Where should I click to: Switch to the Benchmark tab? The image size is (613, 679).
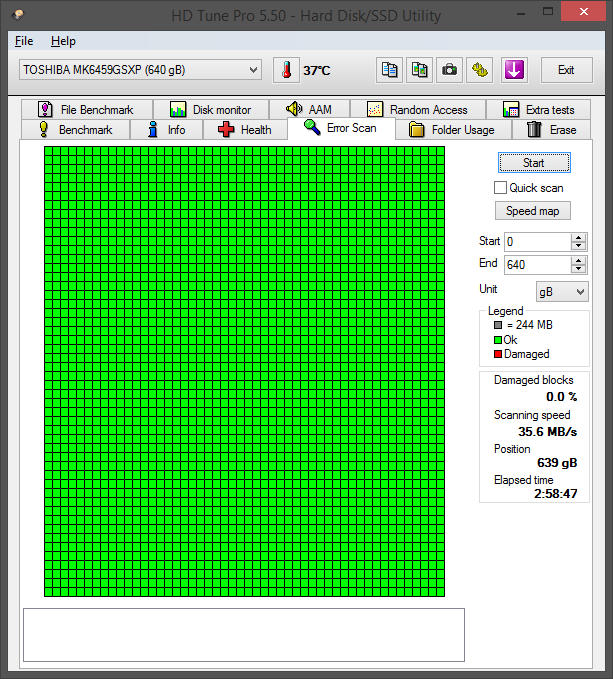click(x=75, y=129)
